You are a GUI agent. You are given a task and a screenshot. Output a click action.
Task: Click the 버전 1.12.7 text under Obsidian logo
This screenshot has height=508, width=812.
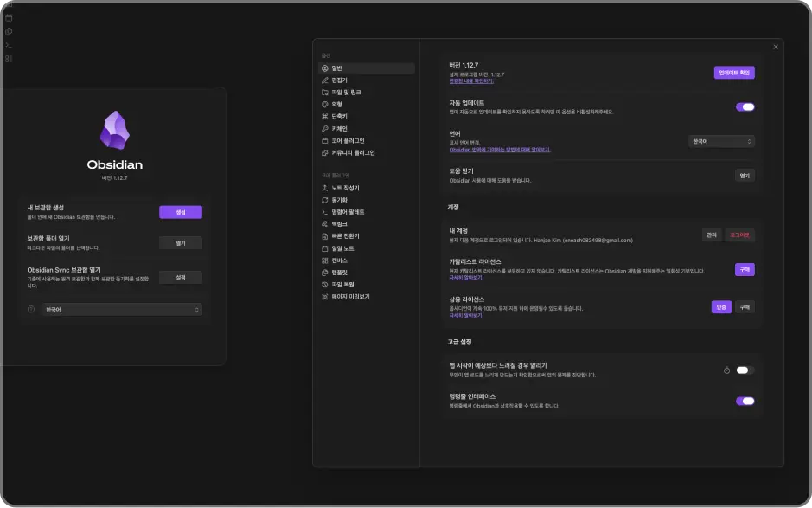pos(114,177)
